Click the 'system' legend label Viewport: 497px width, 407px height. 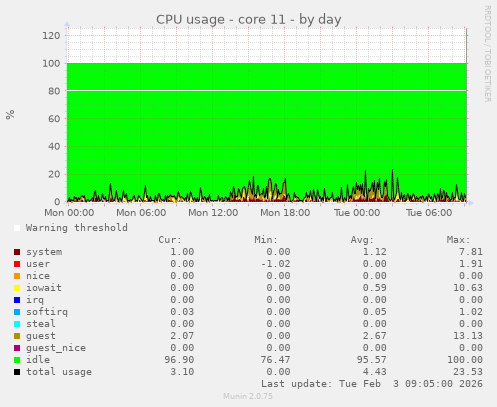click(x=44, y=252)
